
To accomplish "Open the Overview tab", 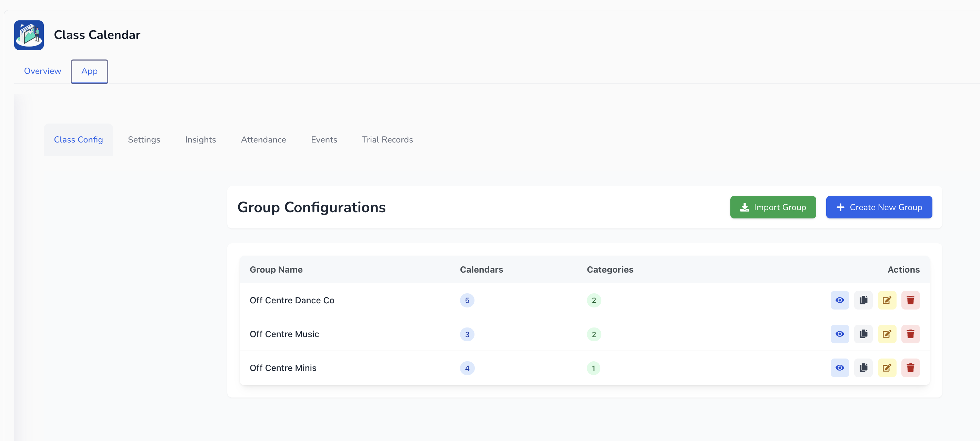I will 43,71.
